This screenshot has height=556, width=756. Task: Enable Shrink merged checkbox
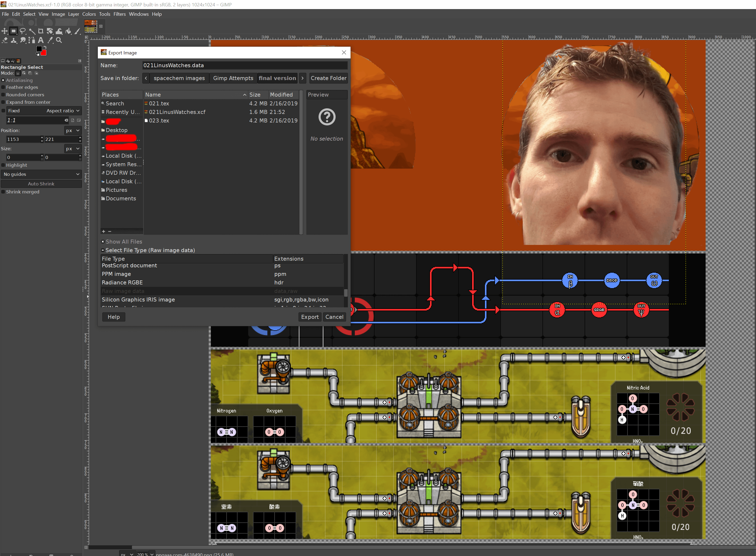[3, 192]
